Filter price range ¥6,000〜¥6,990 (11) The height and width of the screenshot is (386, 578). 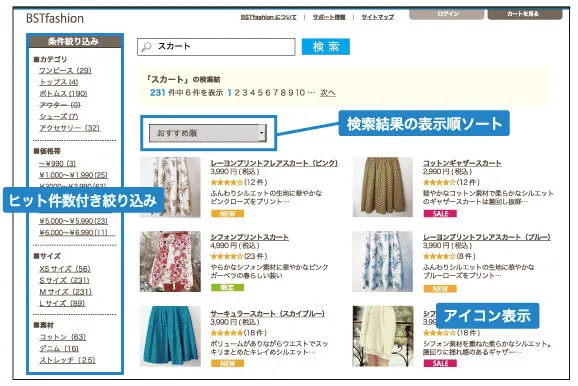pos(73,233)
